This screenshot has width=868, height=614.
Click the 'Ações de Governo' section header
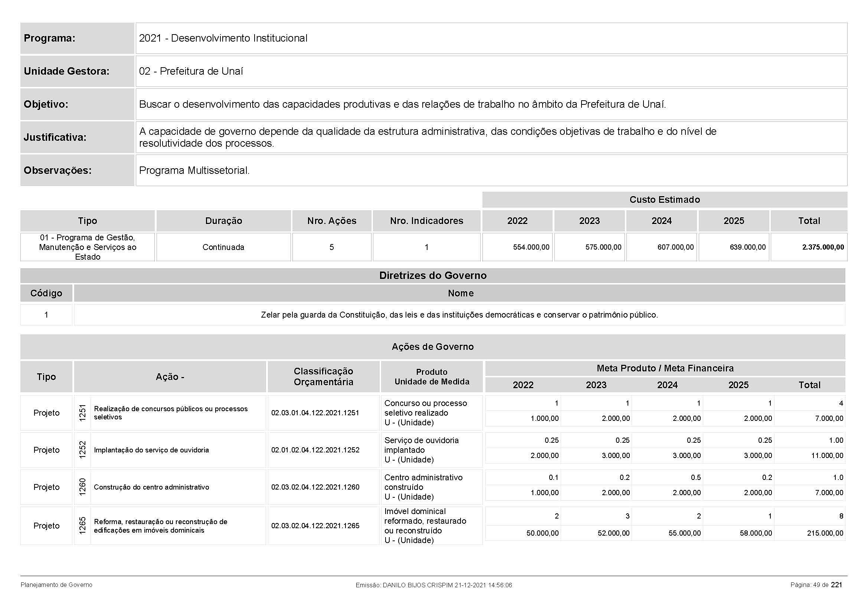(432, 347)
